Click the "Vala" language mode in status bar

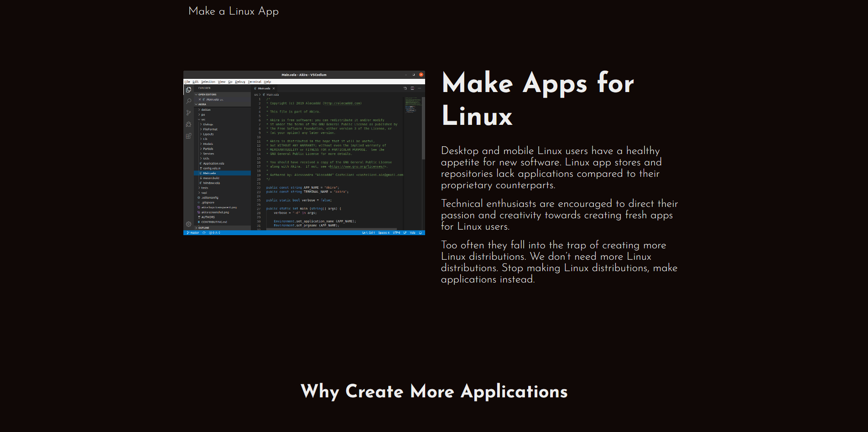412,233
